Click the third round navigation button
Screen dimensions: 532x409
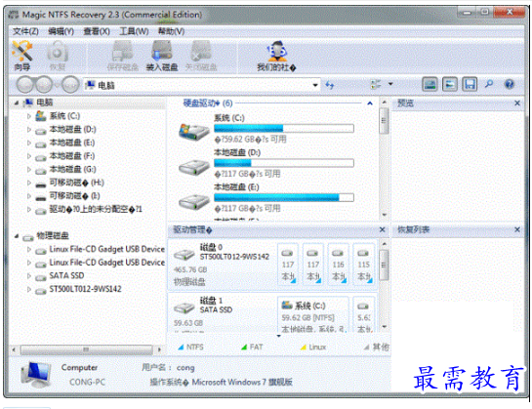[70, 85]
